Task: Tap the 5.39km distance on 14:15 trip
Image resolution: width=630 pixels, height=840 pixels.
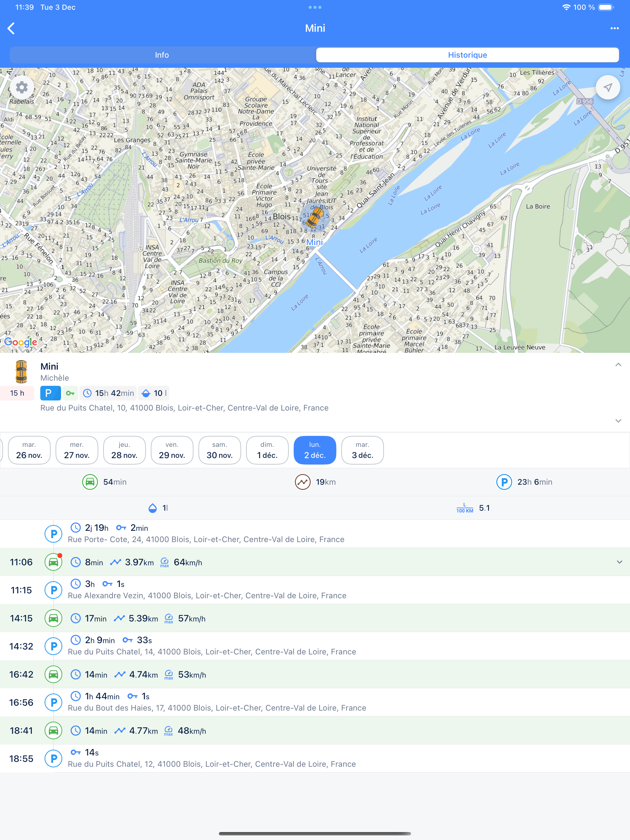Action: 143,619
